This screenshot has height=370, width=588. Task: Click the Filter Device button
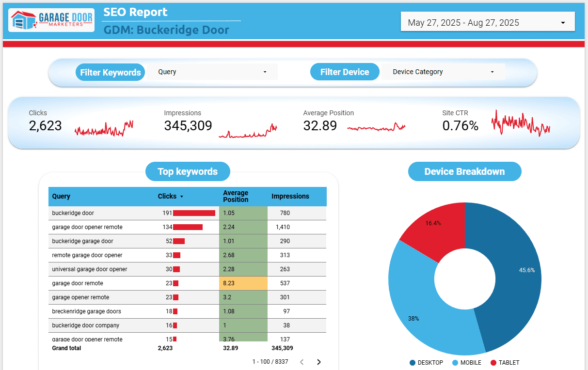coord(345,71)
